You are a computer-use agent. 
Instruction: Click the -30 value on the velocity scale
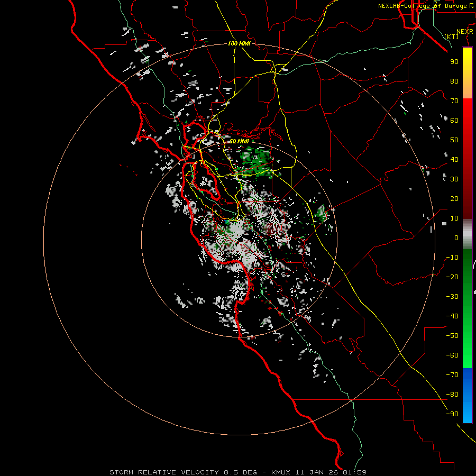[452, 296]
